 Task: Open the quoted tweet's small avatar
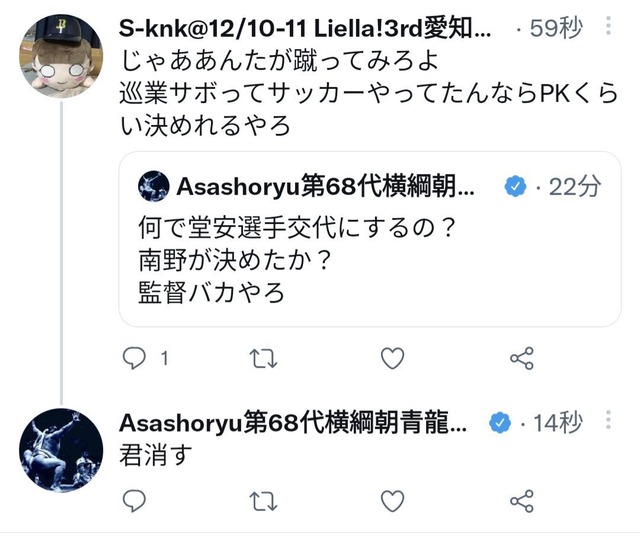pos(153,186)
